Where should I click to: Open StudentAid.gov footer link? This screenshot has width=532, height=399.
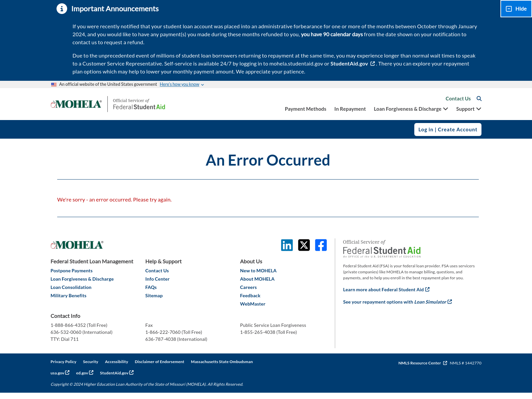point(117,373)
